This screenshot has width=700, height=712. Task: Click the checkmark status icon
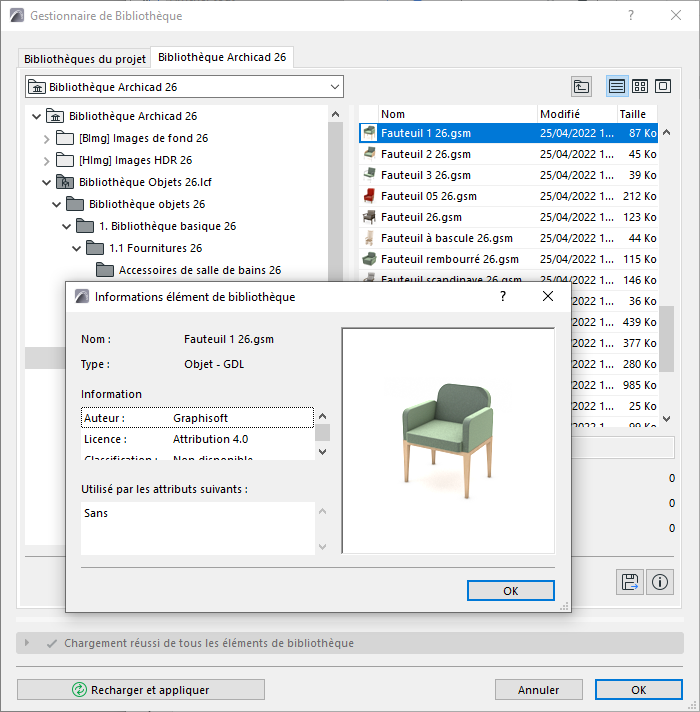coord(52,643)
